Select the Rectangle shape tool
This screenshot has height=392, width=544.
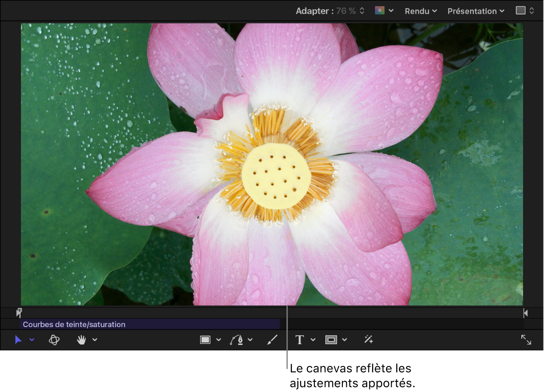click(x=205, y=340)
